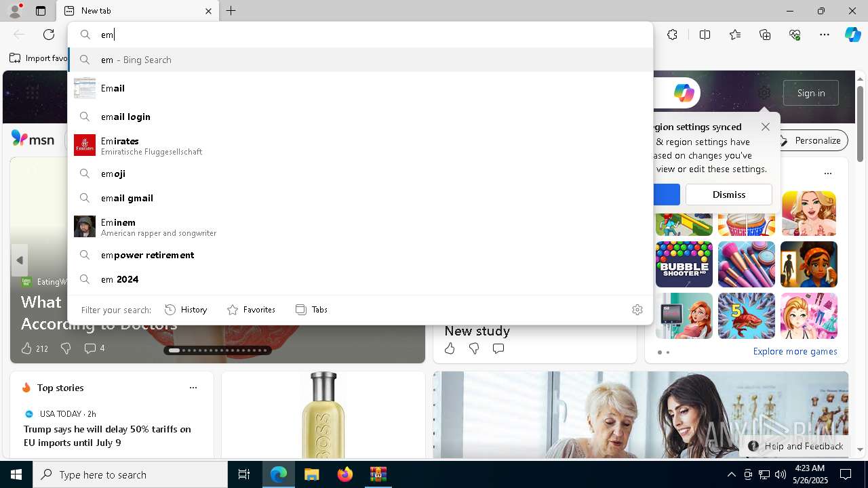Select the Emirates suggestion
The height and width of the screenshot is (488, 868).
coord(360,145)
